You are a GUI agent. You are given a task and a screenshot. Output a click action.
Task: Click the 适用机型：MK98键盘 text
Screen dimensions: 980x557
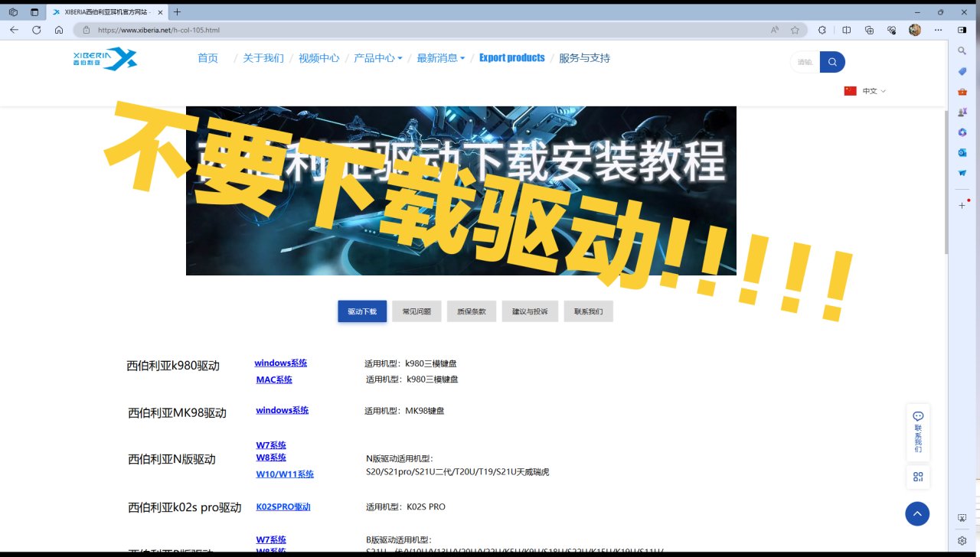click(404, 411)
